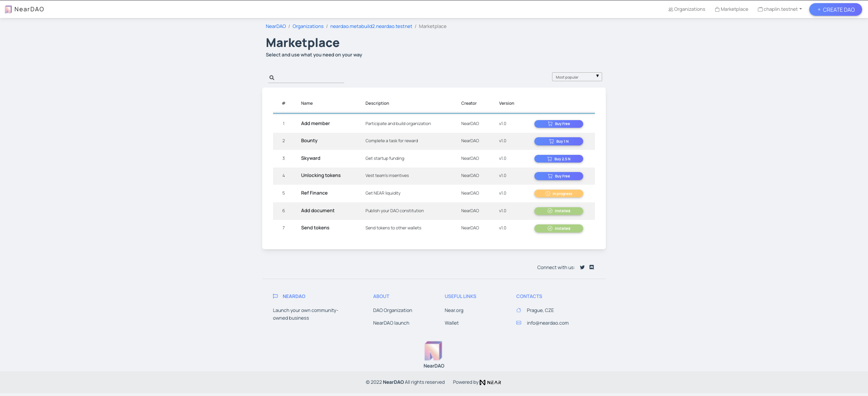
Task: Click the home icon beside Prague, CZE
Action: pos(519,310)
